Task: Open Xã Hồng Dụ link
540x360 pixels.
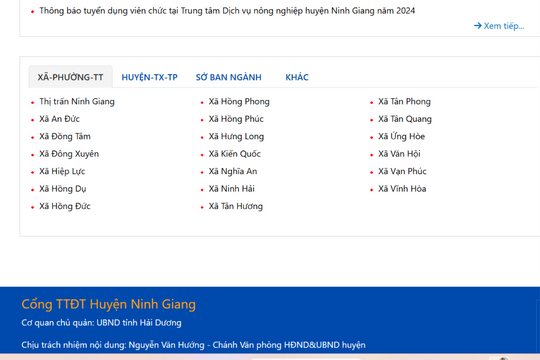Action: [63, 189]
